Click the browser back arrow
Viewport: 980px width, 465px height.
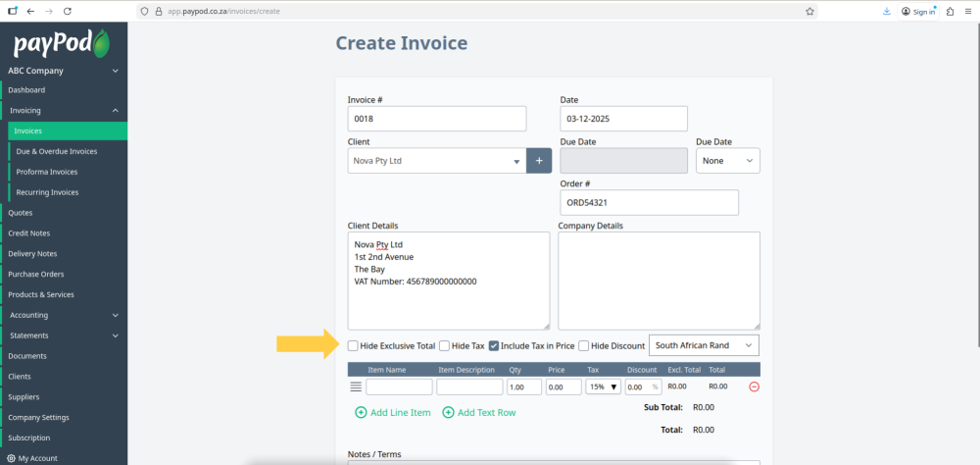click(30, 11)
